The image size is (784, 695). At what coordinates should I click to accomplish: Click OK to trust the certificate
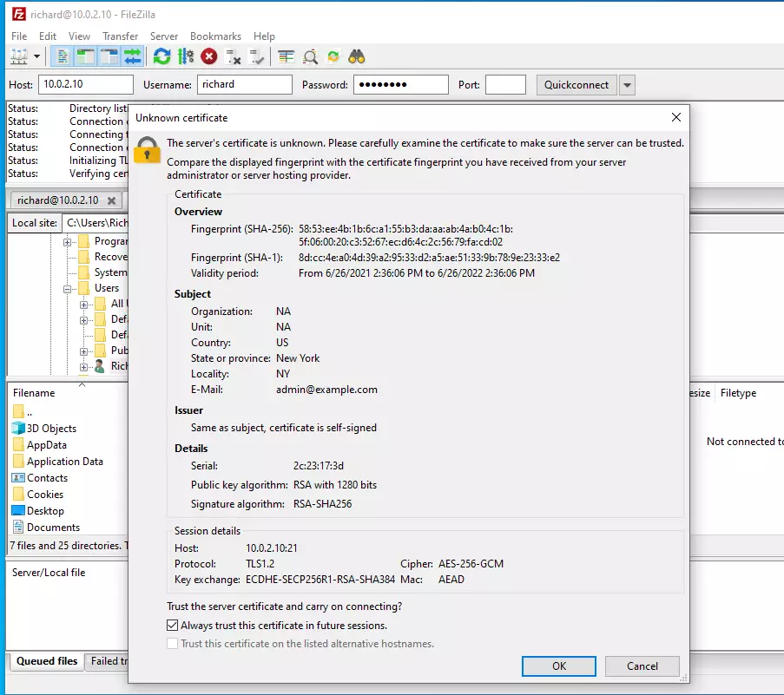[559, 666]
